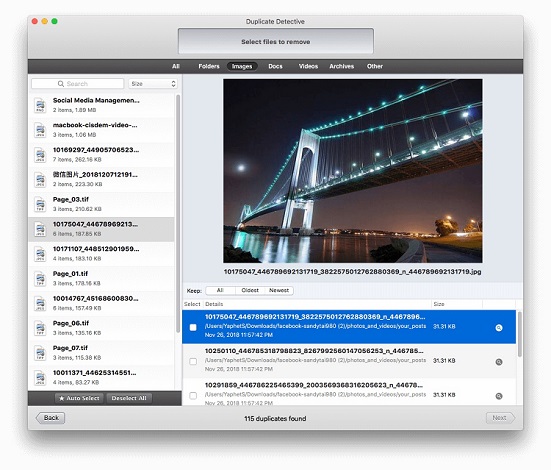Reveal the 10250110 file with magnifier icon
The image size is (551, 470).
point(499,362)
